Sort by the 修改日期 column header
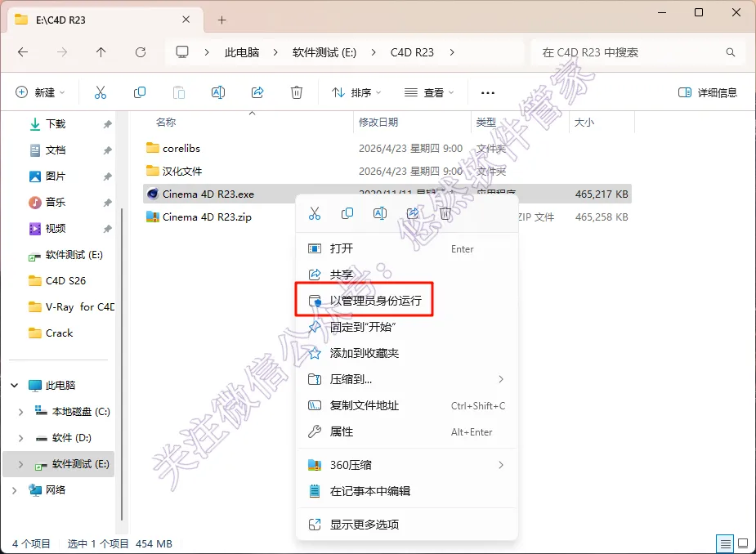This screenshot has width=756, height=554. 378,122
